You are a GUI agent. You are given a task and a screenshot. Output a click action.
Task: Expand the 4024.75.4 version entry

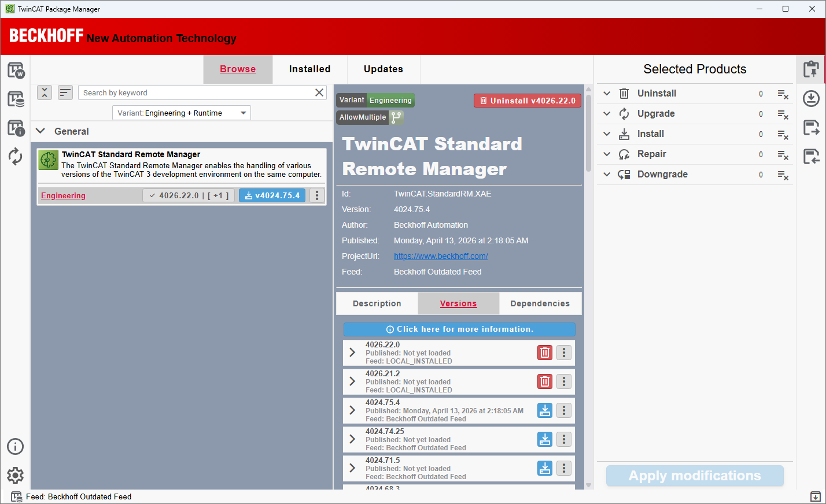(x=352, y=410)
